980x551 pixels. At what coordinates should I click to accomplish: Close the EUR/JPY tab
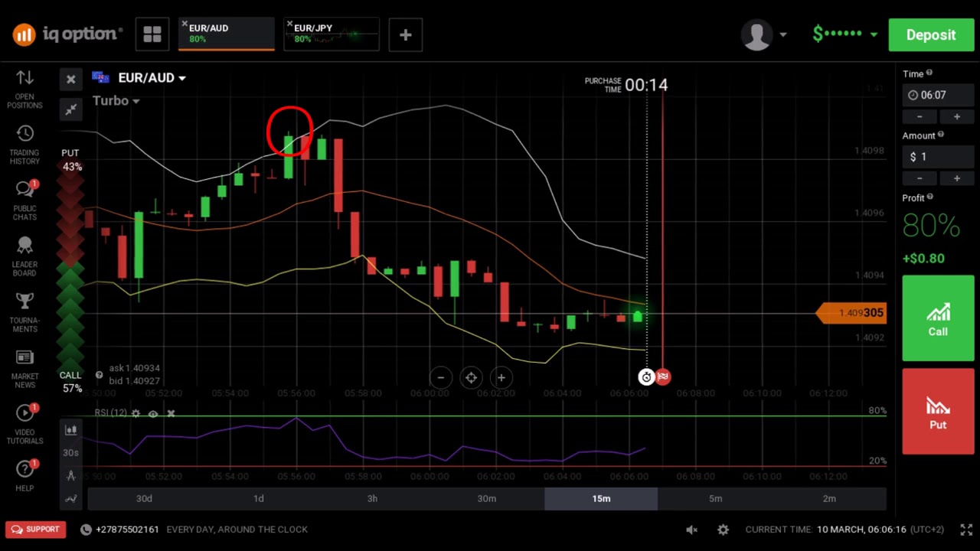click(x=289, y=24)
